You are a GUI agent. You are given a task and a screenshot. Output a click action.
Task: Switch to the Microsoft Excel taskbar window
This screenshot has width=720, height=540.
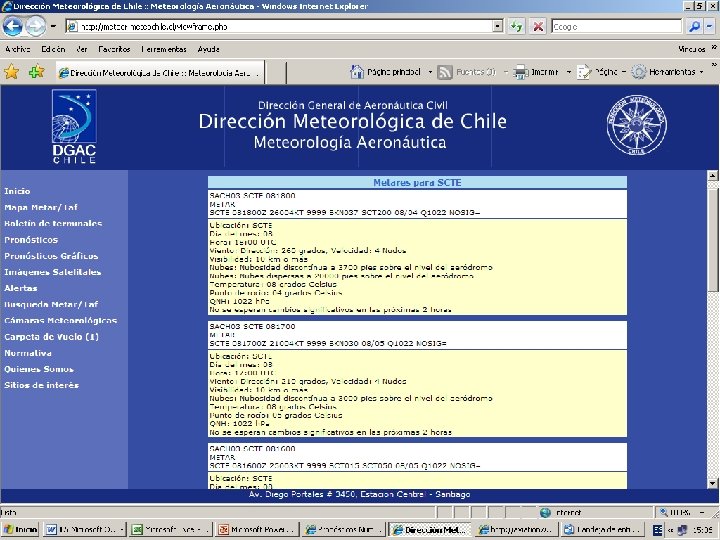(x=170, y=529)
